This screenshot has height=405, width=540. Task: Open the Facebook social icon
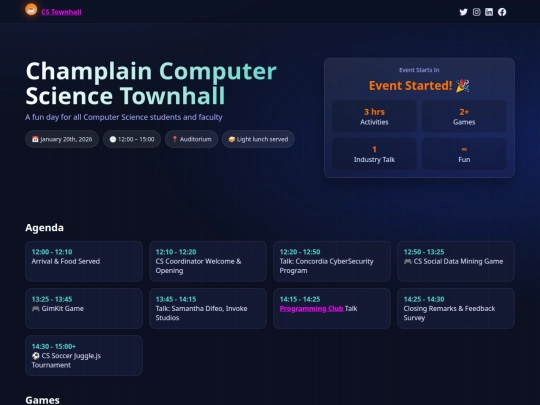click(x=502, y=12)
